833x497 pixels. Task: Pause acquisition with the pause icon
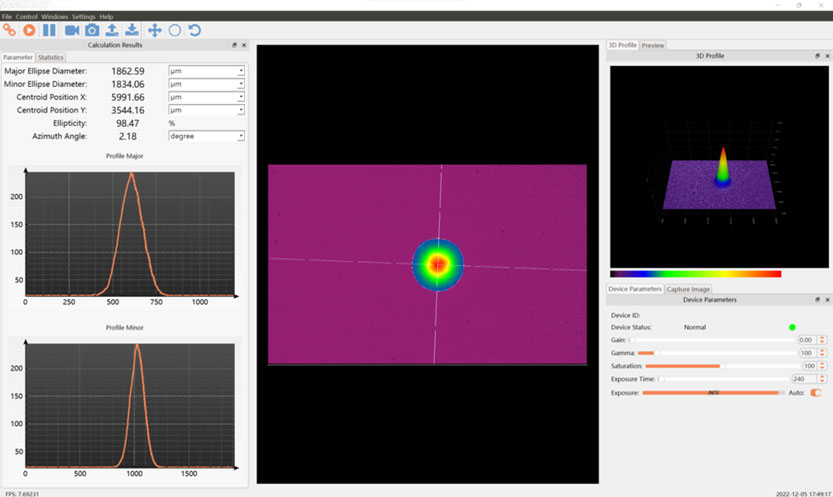coord(49,30)
